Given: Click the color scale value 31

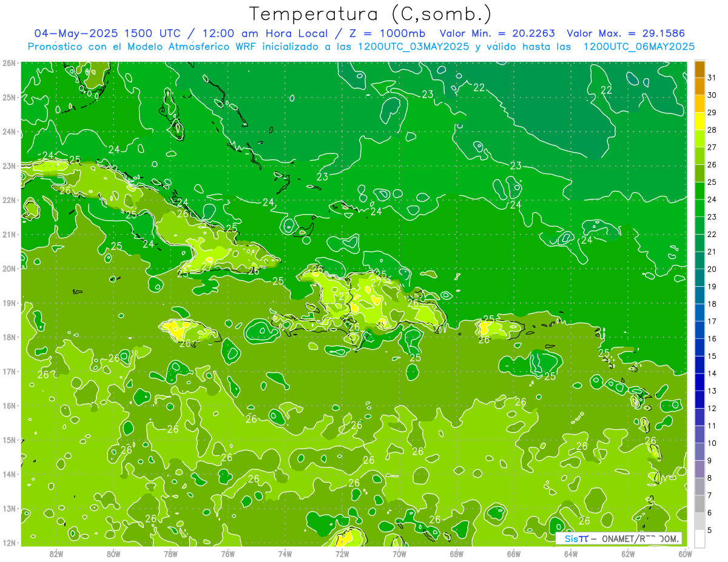Looking at the screenshot, I should (712, 78).
